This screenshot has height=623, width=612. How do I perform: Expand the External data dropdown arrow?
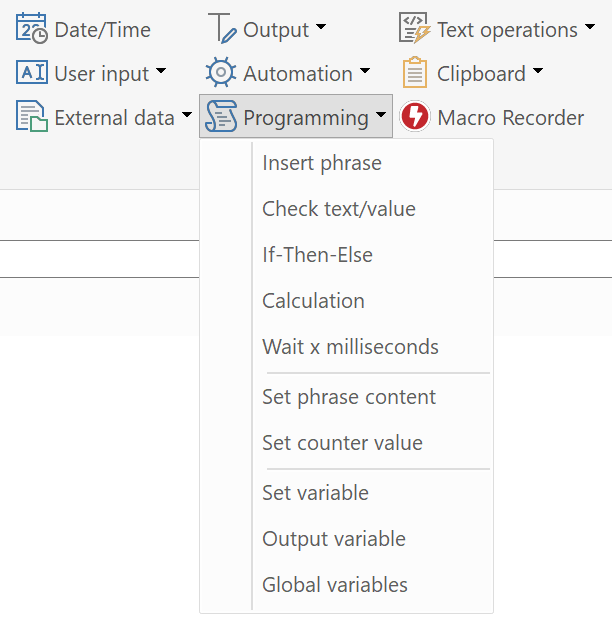[x=186, y=115]
